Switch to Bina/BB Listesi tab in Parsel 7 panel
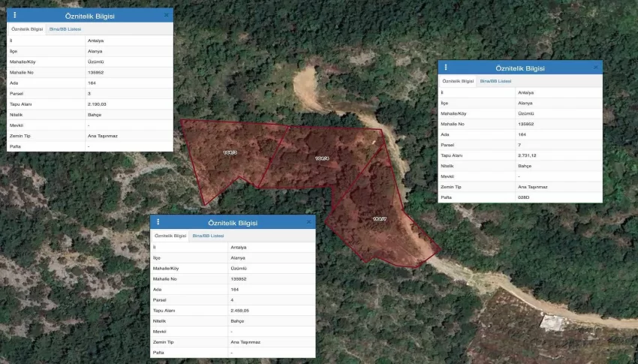This screenshot has height=364, width=638. coord(495,81)
